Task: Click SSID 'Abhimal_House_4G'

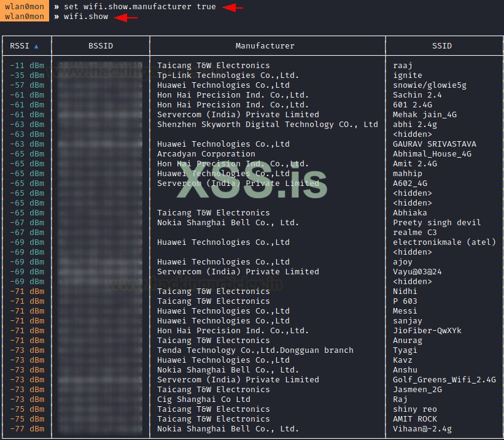Action: (432, 154)
